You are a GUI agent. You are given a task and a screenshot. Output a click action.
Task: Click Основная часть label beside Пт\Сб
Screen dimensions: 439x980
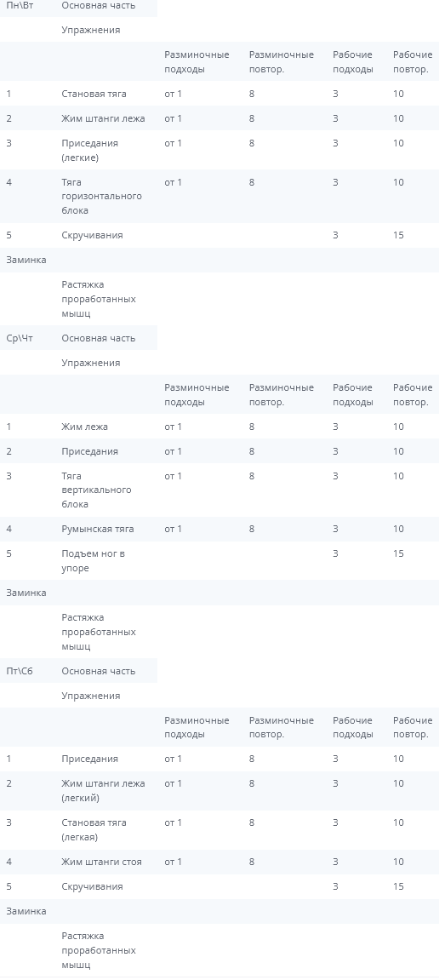[98, 671]
